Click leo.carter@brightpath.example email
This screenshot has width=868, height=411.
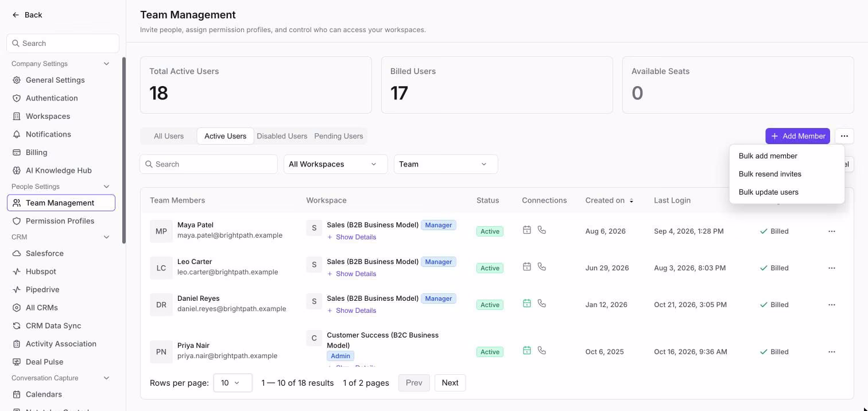coord(227,272)
